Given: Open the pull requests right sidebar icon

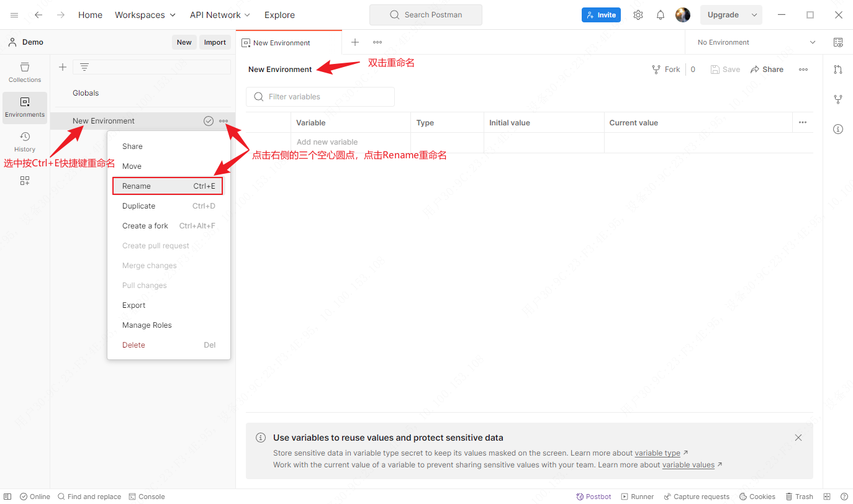Looking at the screenshot, I should pyautogui.click(x=838, y=70).
